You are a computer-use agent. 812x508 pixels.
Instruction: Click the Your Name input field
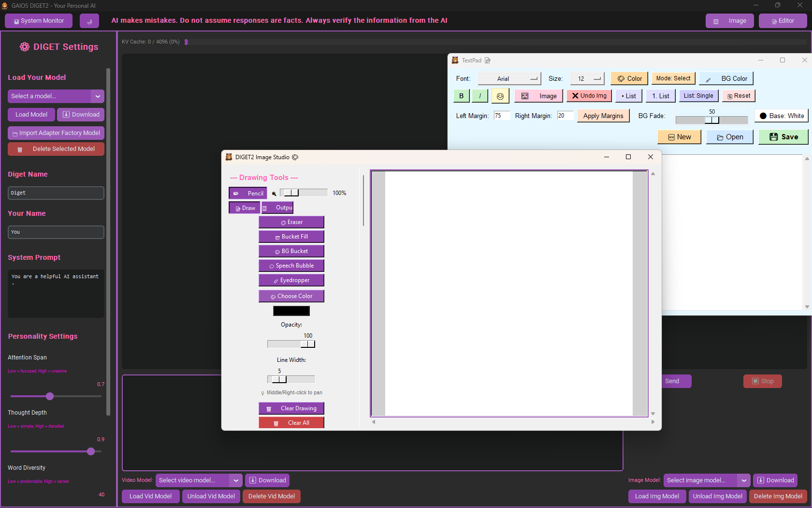tap(56, 232)
